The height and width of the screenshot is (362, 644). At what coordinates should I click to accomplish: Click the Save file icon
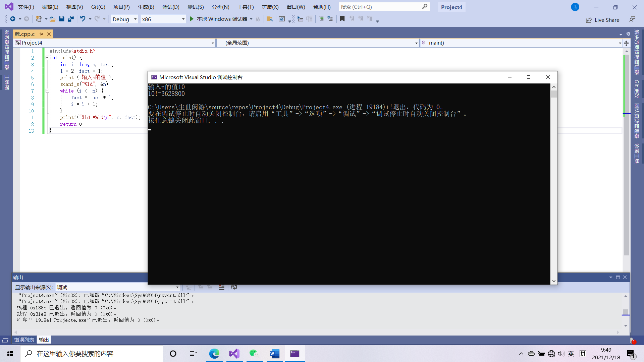(x=62, y=19)
